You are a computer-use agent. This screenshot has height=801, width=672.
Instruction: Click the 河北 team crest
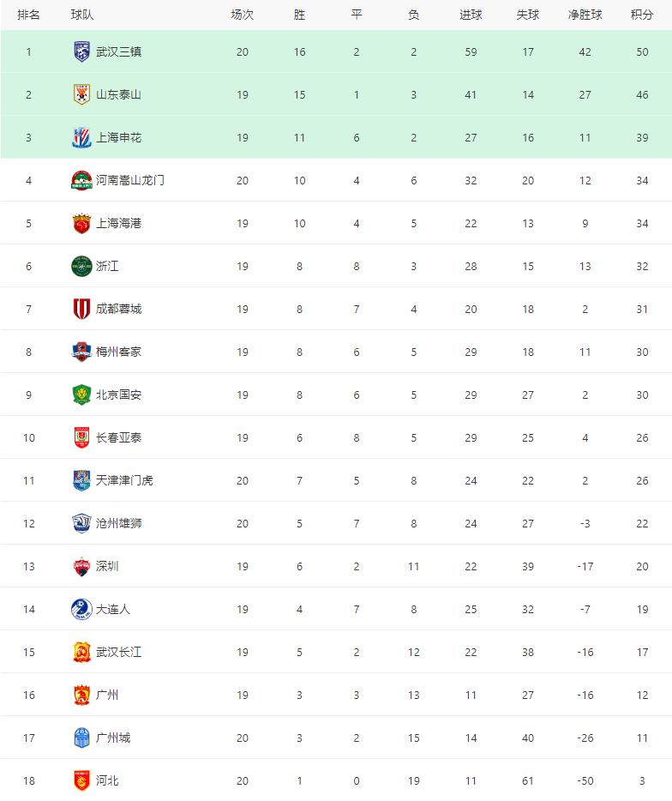(81, 780)
